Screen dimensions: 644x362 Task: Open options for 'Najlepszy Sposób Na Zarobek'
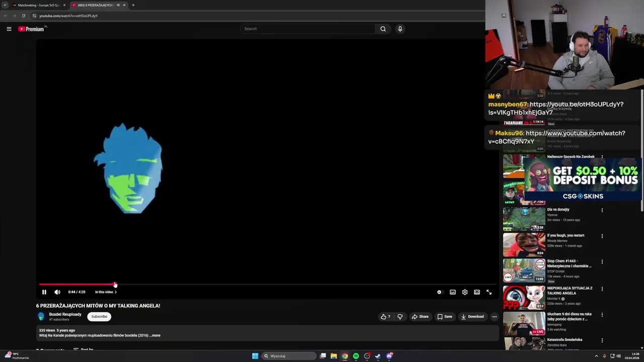(x=602, y=157)
